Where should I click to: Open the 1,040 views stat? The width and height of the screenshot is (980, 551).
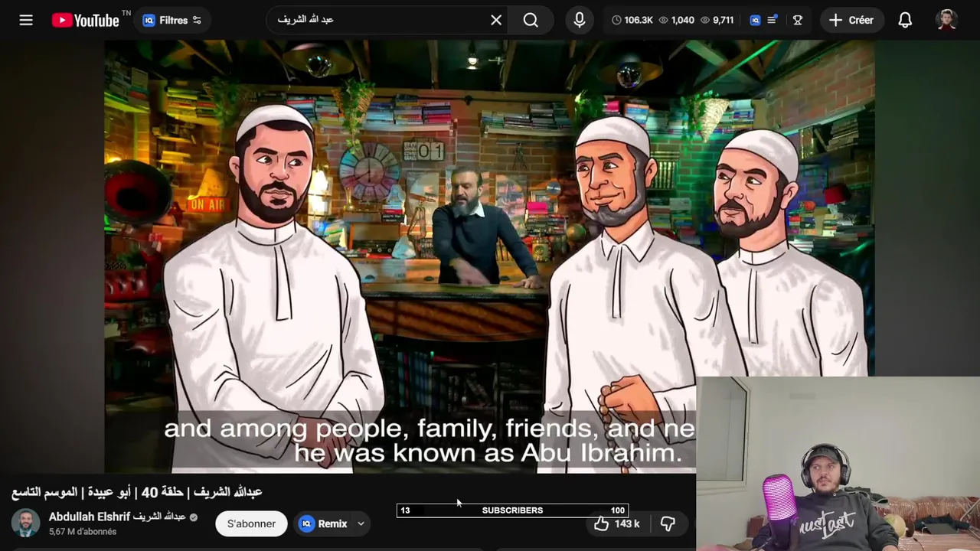coord(676,20)
